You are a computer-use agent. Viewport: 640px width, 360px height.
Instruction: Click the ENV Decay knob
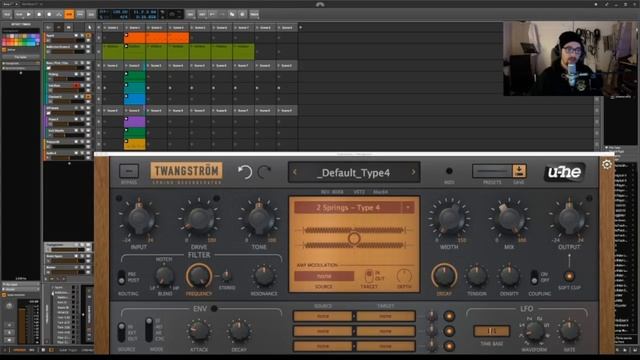239,331
